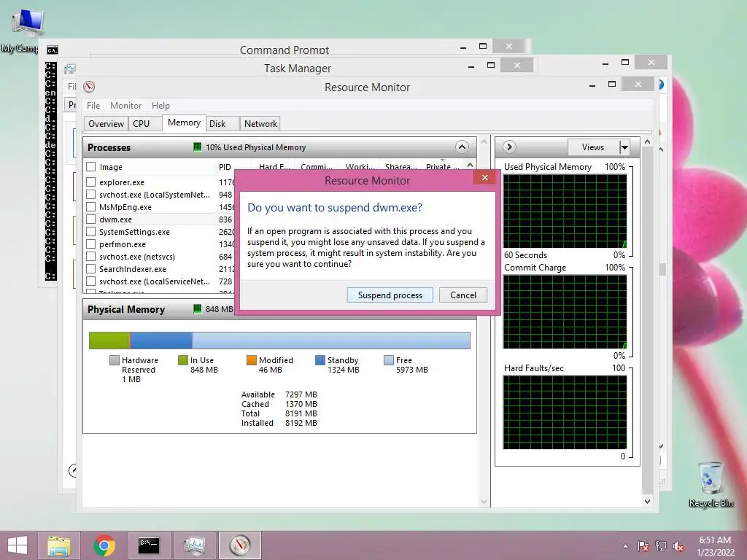Select the Memory tab
This screenshot has width=747, height=560.
pyautogui.click(x=184, y=122)
